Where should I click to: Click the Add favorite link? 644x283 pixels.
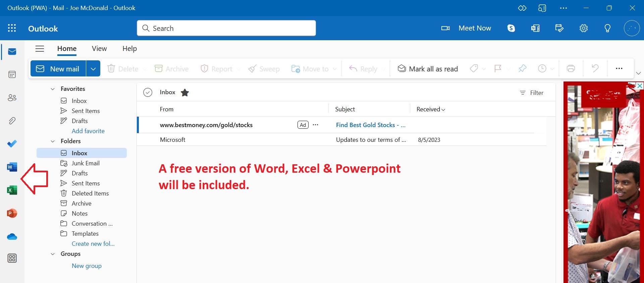click(x=88, y=131)
